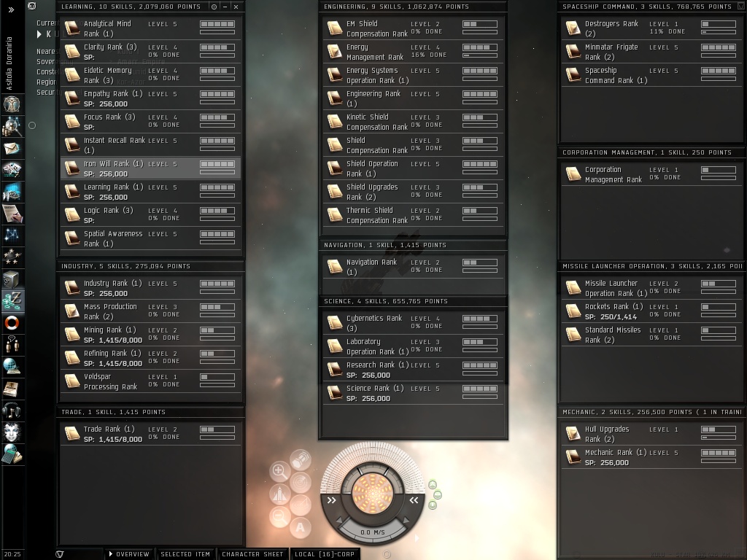The image size is (747, 560).
Task: Click the zoom out HUD button
Action: (279, 516)
